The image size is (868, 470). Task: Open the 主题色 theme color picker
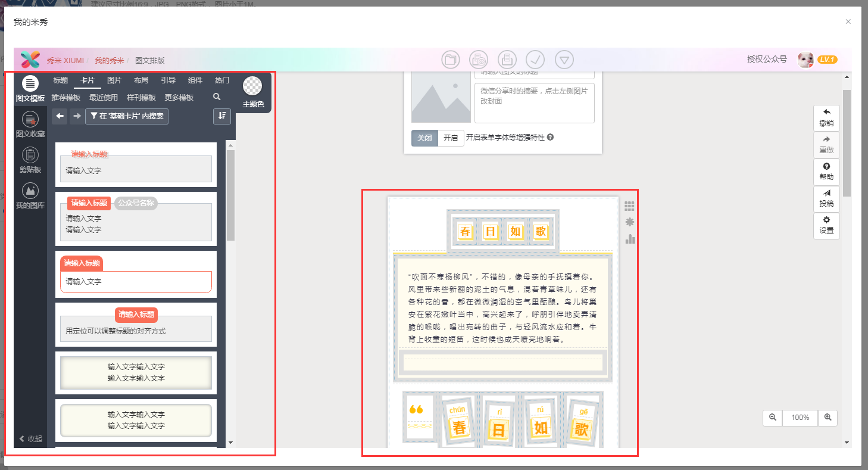pyautogui.click(x=253, y=92)
